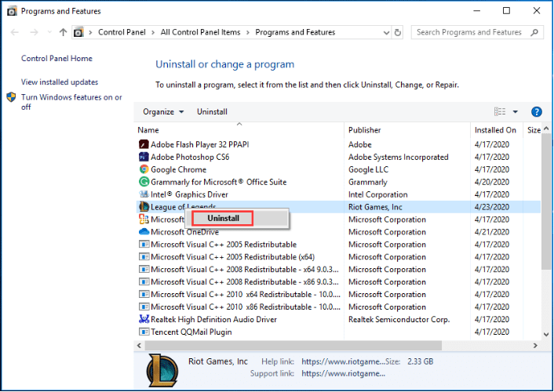Click the large League of Legends details logo
Viewport: 554px width, 392px height.
click(x=162, y=371)
